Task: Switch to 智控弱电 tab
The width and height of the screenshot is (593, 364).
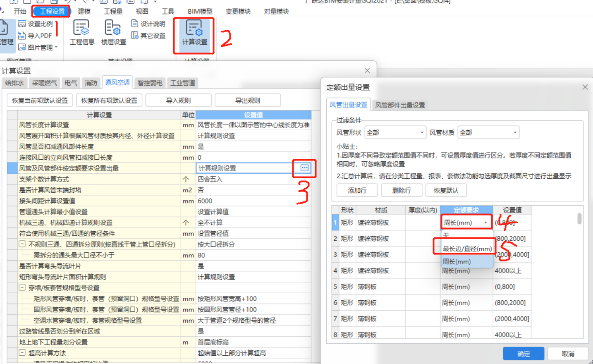Action: pos(150,83)
